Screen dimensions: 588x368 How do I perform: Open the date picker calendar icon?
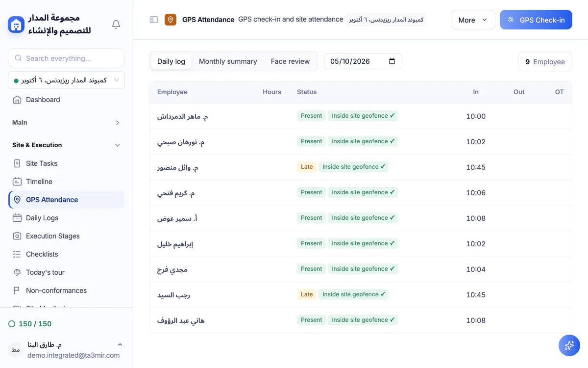(392, 61)
